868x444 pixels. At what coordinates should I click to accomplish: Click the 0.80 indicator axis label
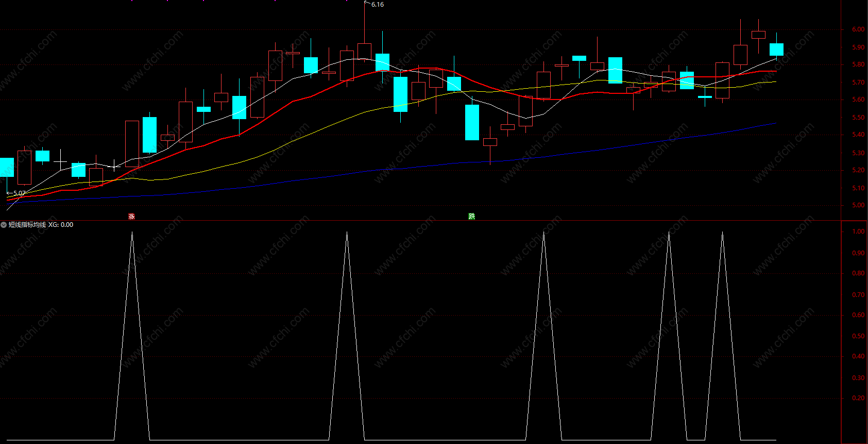pos(858,273)
